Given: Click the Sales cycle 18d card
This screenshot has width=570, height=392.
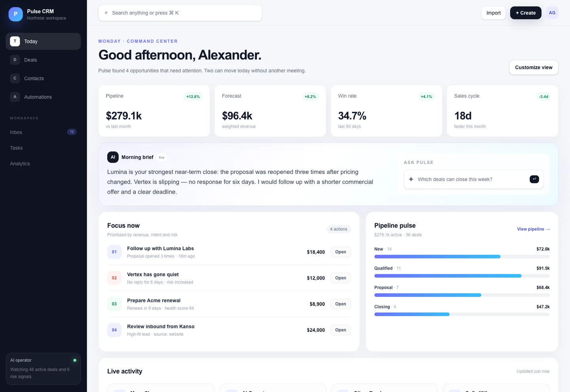Looking at the screenshot, I should 503,111.
